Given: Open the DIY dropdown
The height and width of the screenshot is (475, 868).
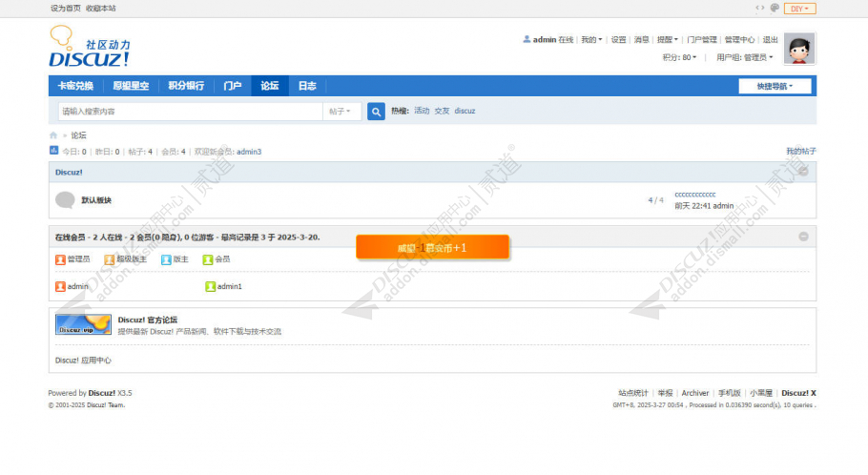Looking at the screenshot, I should pyautogui.click(x=799, y=9).
